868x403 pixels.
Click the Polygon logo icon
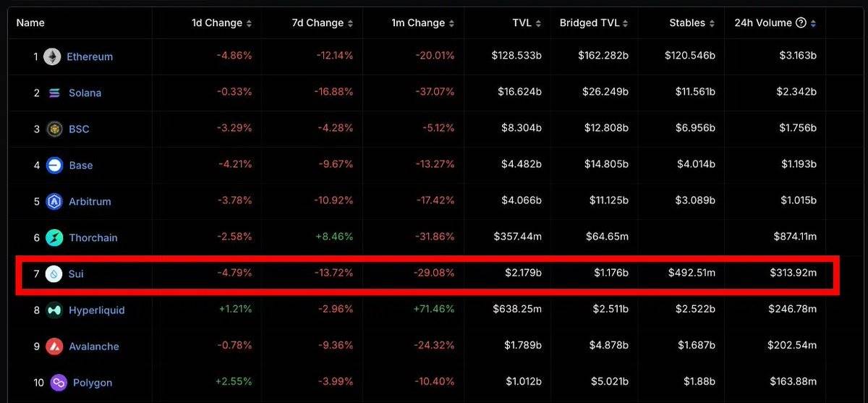click(59, 382)
